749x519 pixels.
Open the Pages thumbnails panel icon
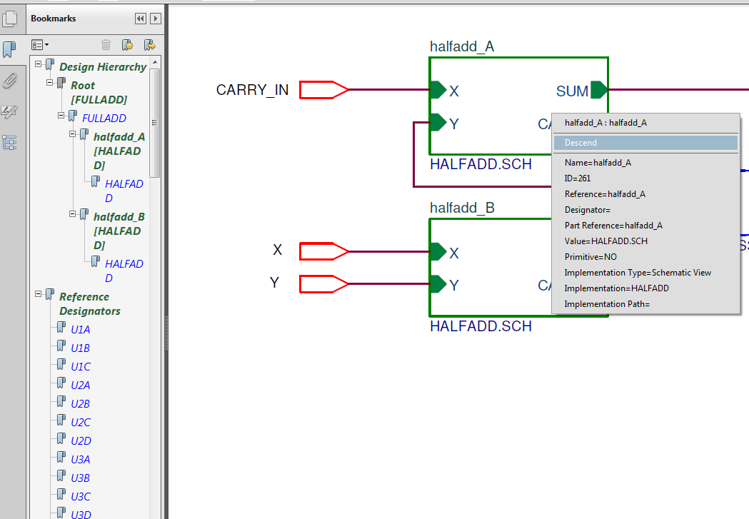10,19
